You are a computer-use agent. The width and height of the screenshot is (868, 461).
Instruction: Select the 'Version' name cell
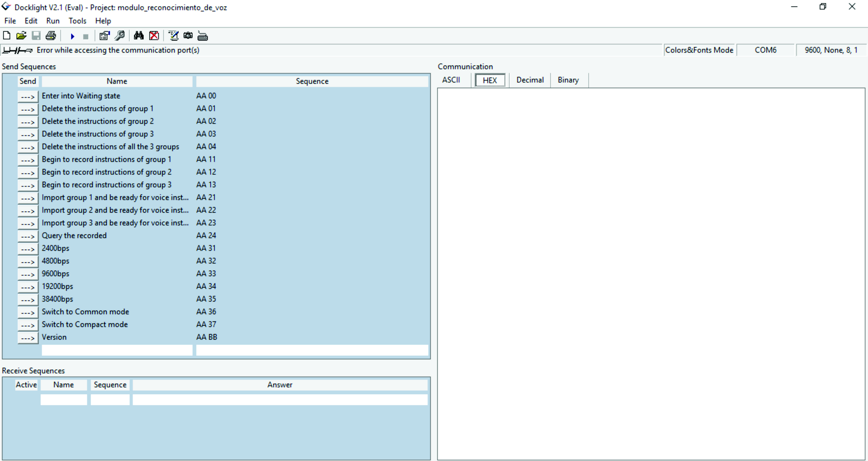click(x=117, y=337)
